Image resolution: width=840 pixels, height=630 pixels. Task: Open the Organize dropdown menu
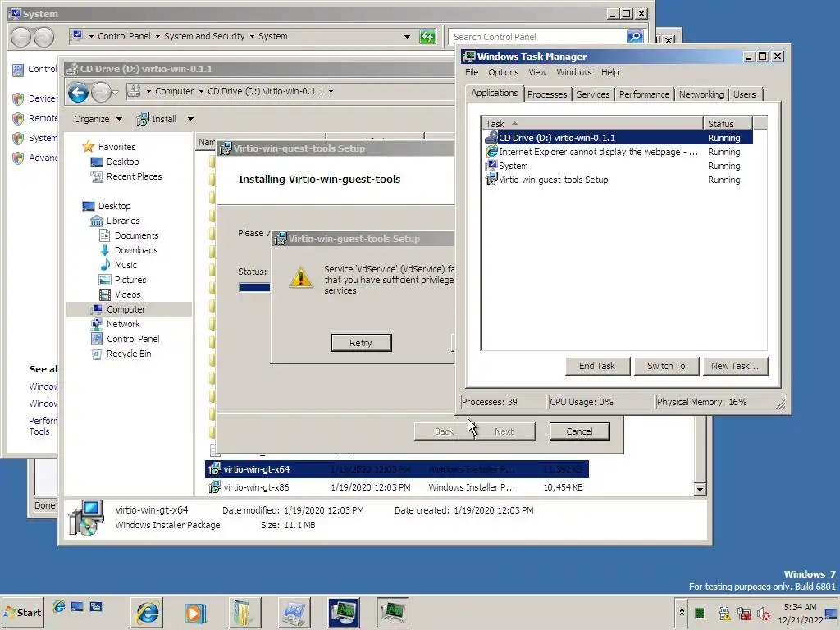(x=98, y=119)
